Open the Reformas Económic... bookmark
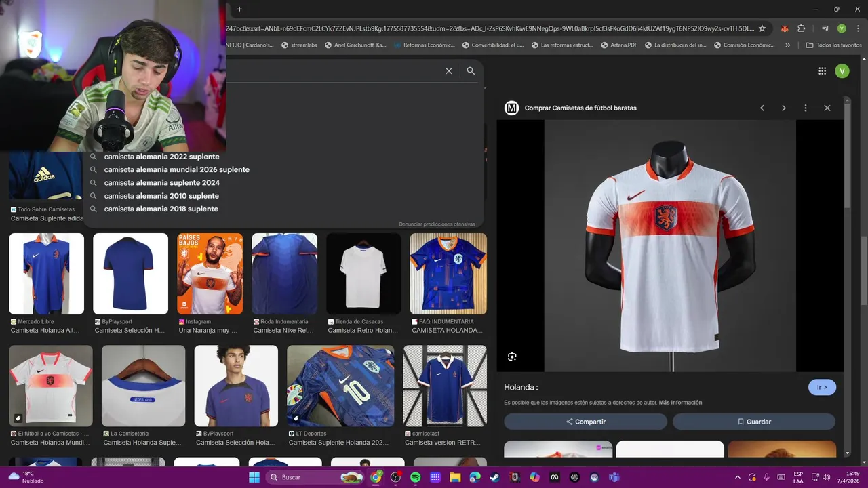The image size is (868, 488). pos(423,45)
